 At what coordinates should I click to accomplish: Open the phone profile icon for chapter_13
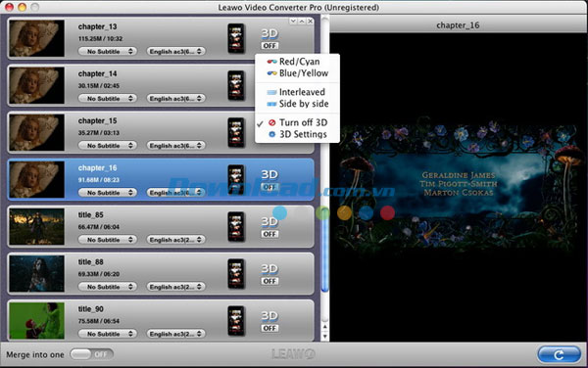point(236,38)
